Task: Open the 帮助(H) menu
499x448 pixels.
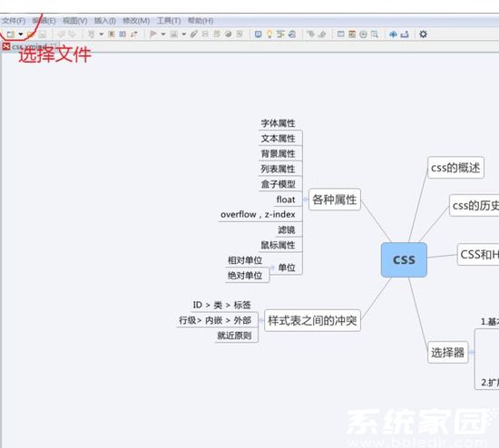Action: (201, 21)
